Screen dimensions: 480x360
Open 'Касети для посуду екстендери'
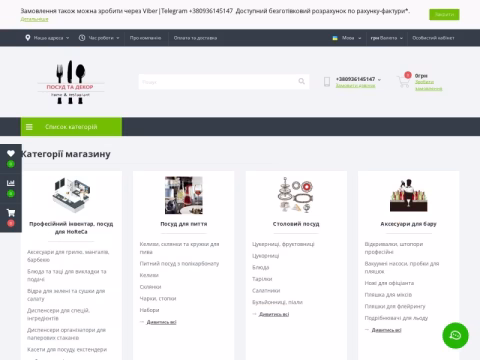[67, 349]
